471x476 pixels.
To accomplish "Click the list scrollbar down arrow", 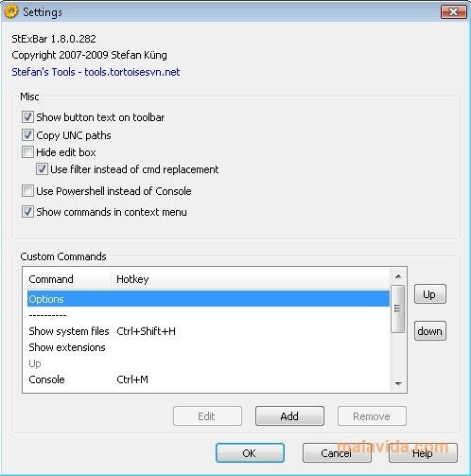I will pyautogui.click(x=398, y=383).
